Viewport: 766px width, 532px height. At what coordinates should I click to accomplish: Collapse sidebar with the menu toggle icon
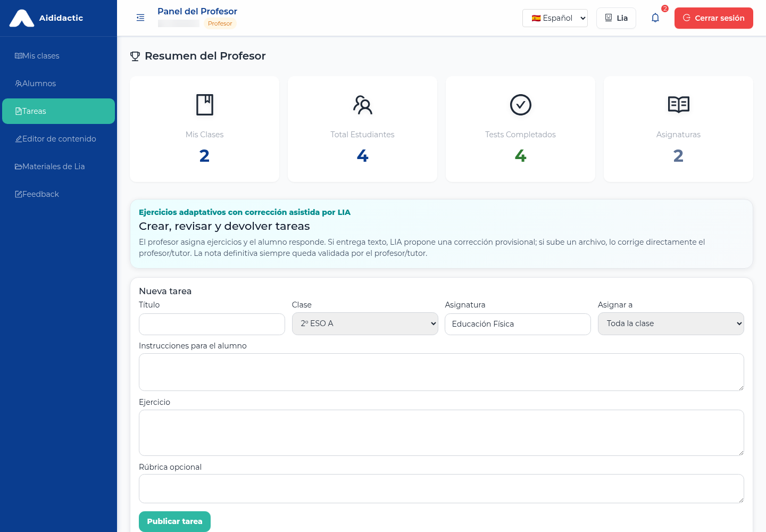140,18
